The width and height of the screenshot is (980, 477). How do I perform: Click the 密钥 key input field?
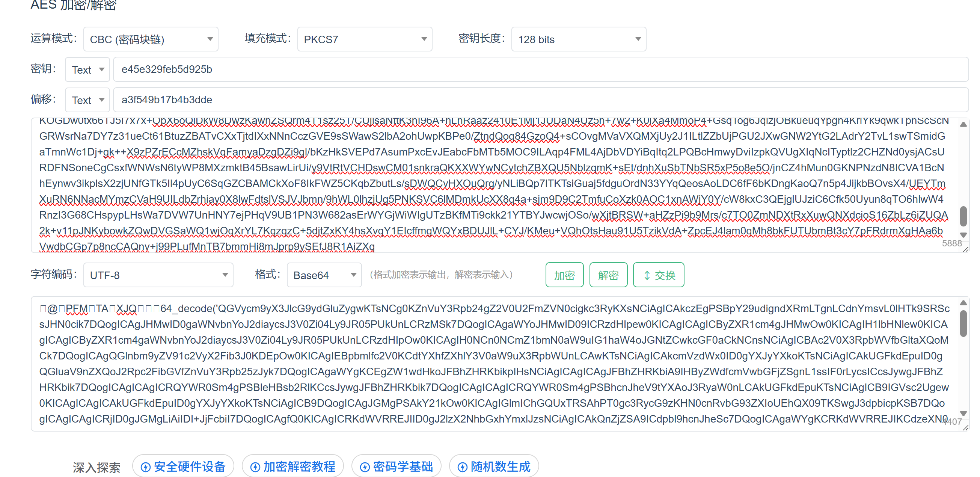click(540, 69)
